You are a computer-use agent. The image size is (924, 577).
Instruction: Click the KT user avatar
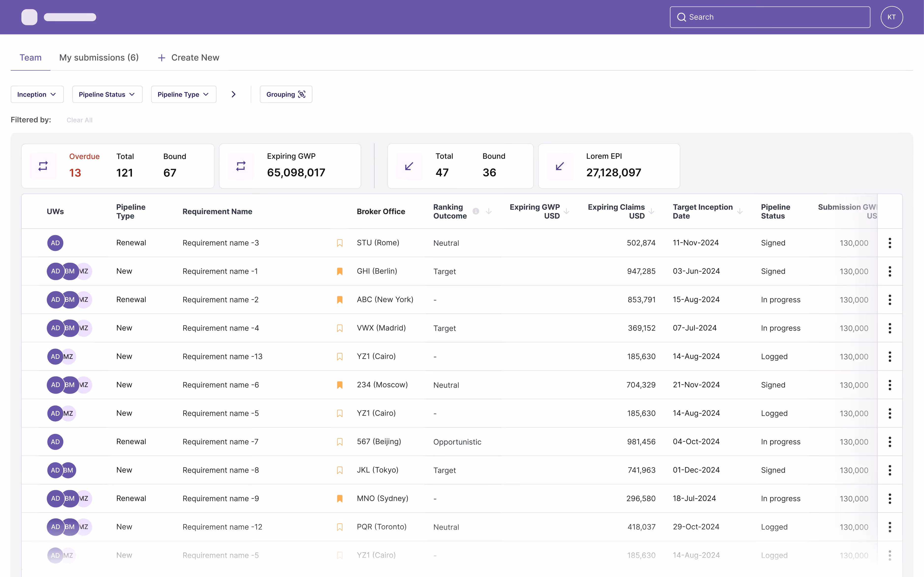click(x=892, y=17)
